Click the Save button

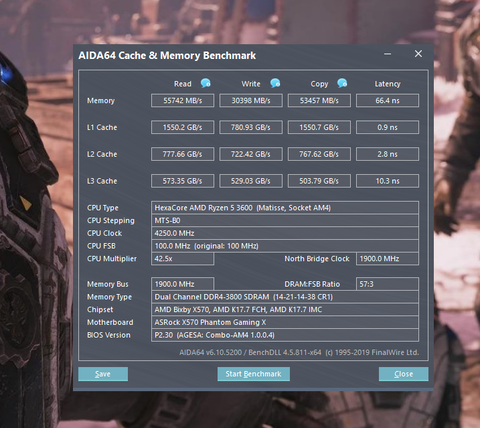(103, 374)
